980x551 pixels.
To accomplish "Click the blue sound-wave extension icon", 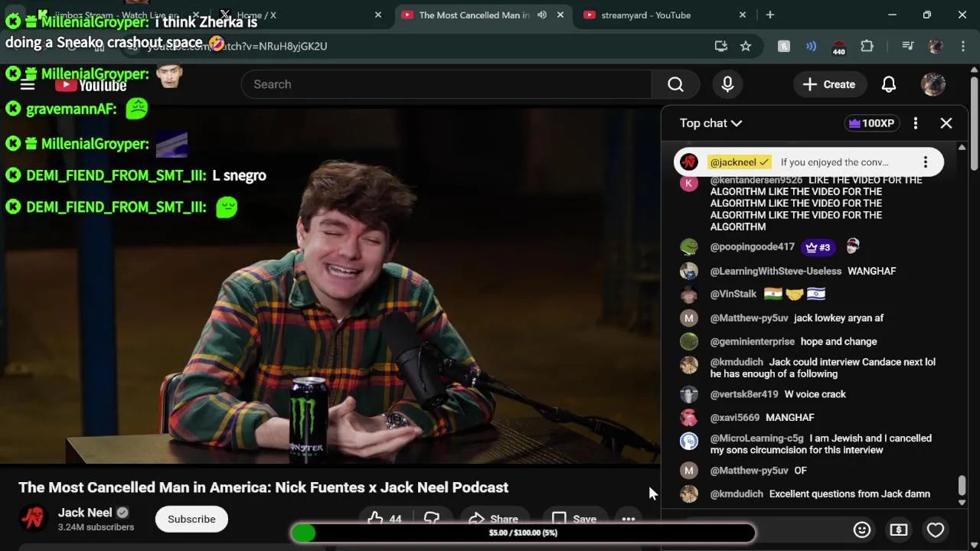I will [x=811, y=46].
